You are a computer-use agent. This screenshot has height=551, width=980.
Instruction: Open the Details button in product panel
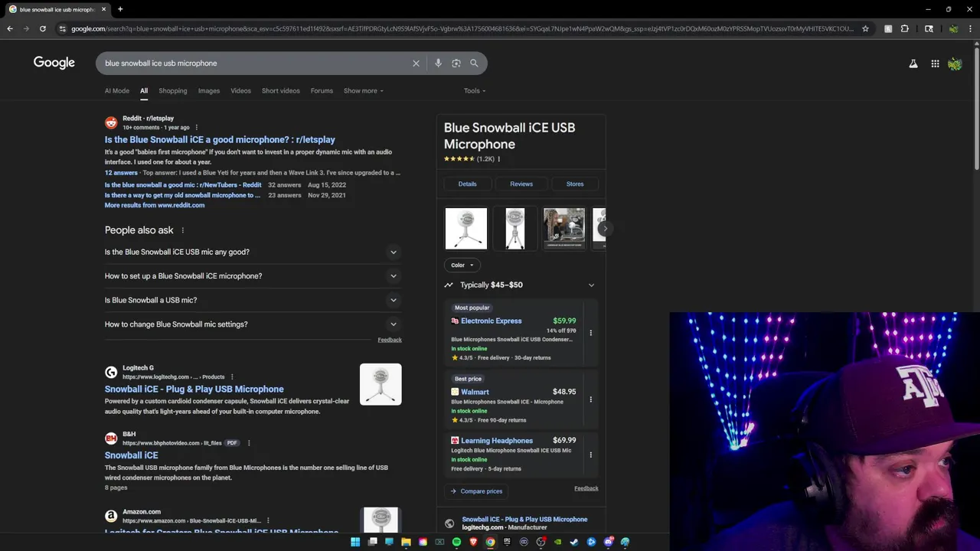[467, 184]
